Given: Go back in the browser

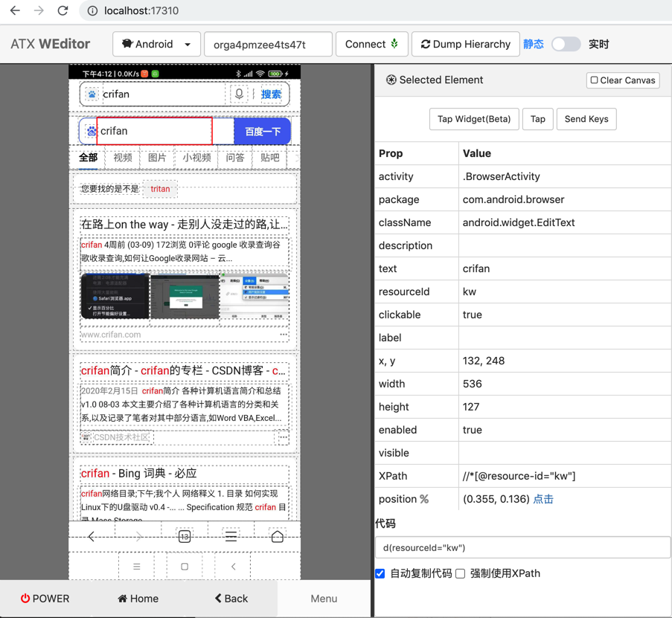Looking at the screenshot, I should [x=15, y=10].
